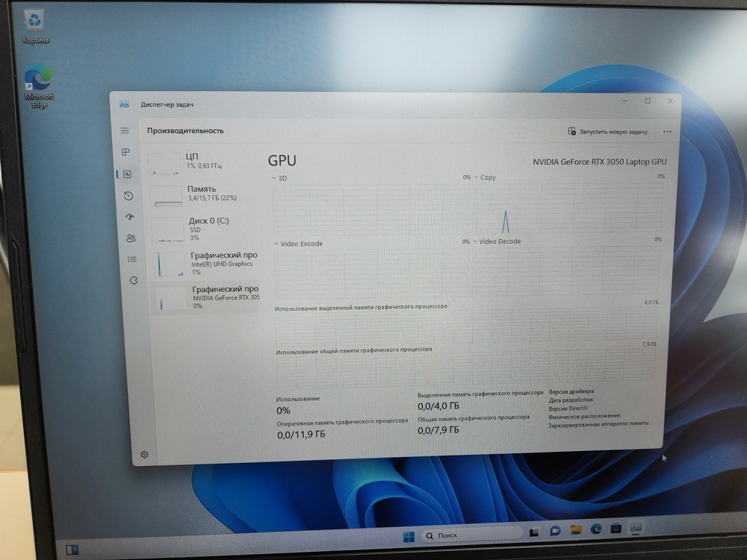The width and height of the screenshot is (747, 560).
Task: Open the Users page icon
Action: click(131, 238)
